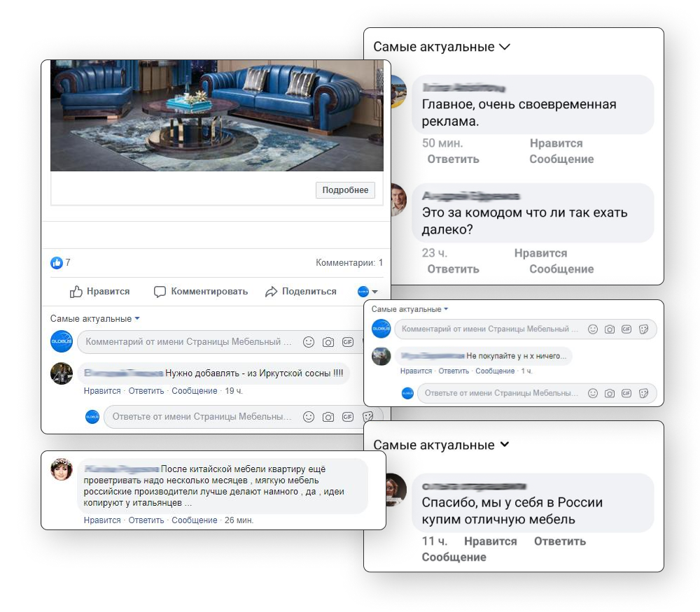Click the blue like reaction icon next to the count of 7
The height and width of the screenshot is (612, 700).
57,263
